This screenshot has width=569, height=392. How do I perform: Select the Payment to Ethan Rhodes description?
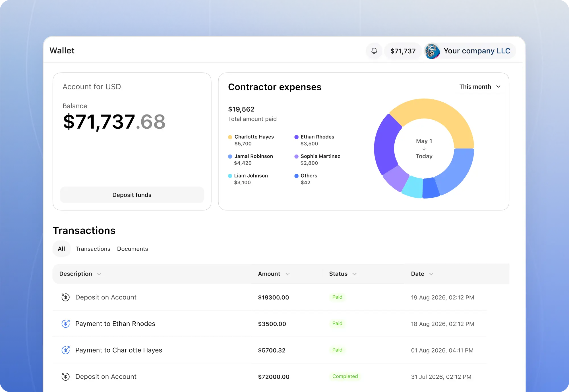(115, 324)
